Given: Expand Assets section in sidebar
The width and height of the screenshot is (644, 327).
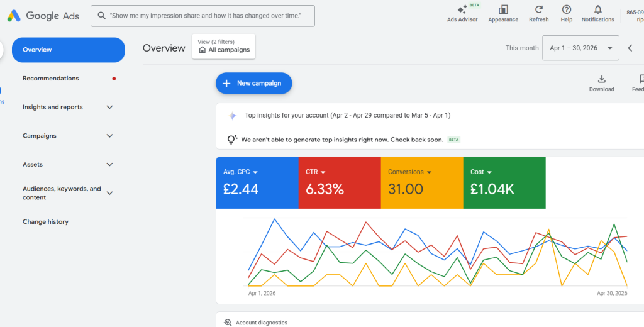Looking at the screenshot, I should (109, 165).
